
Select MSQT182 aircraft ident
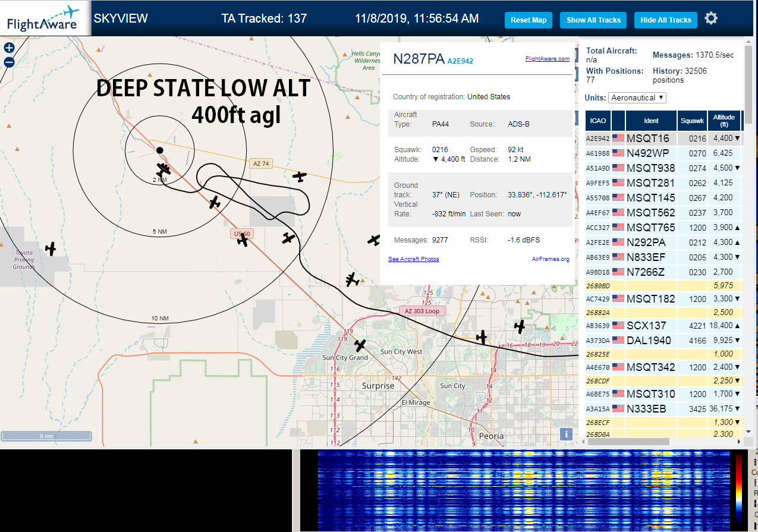pyautogui.click(x=651, y=298)
